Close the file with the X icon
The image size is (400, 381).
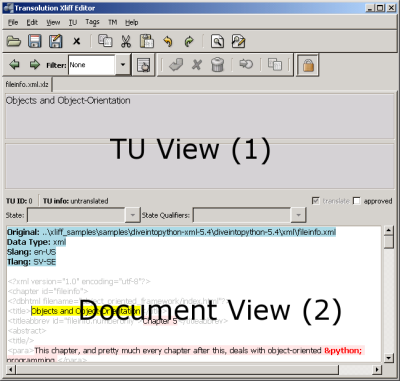77,41
